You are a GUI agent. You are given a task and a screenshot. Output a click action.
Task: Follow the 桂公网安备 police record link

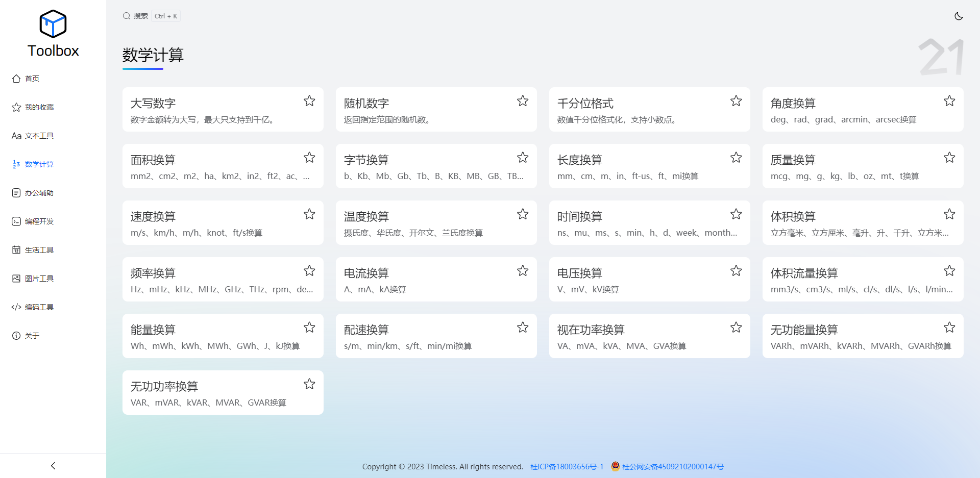pyautogui.click(x=668, y=467)
